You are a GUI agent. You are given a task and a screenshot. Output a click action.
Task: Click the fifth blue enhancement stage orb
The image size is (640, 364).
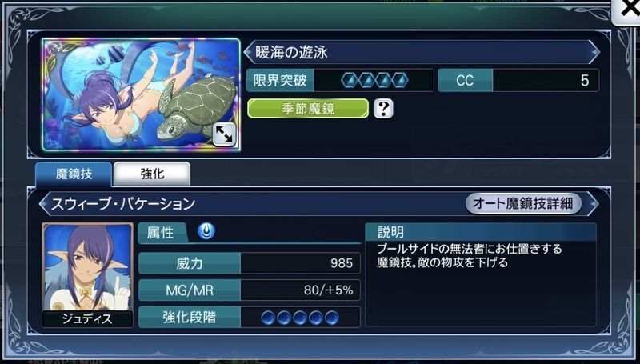click(332, 317)
